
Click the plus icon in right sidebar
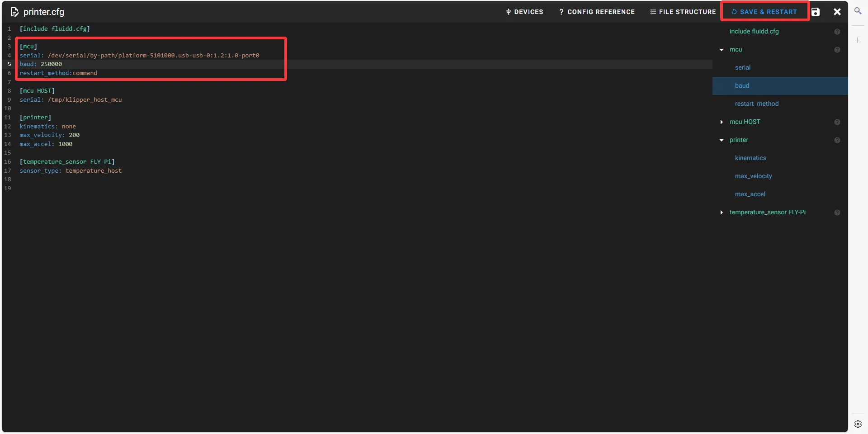858,40
